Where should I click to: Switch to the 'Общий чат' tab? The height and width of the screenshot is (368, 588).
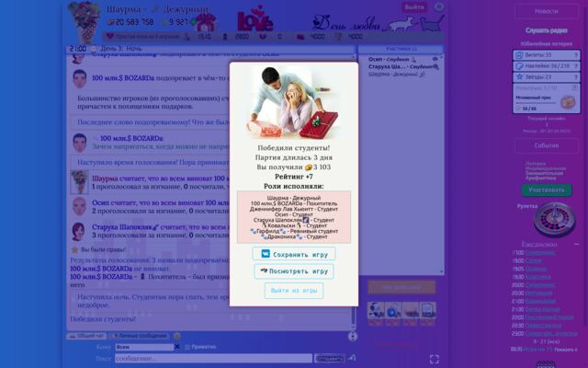click(86, 336)
